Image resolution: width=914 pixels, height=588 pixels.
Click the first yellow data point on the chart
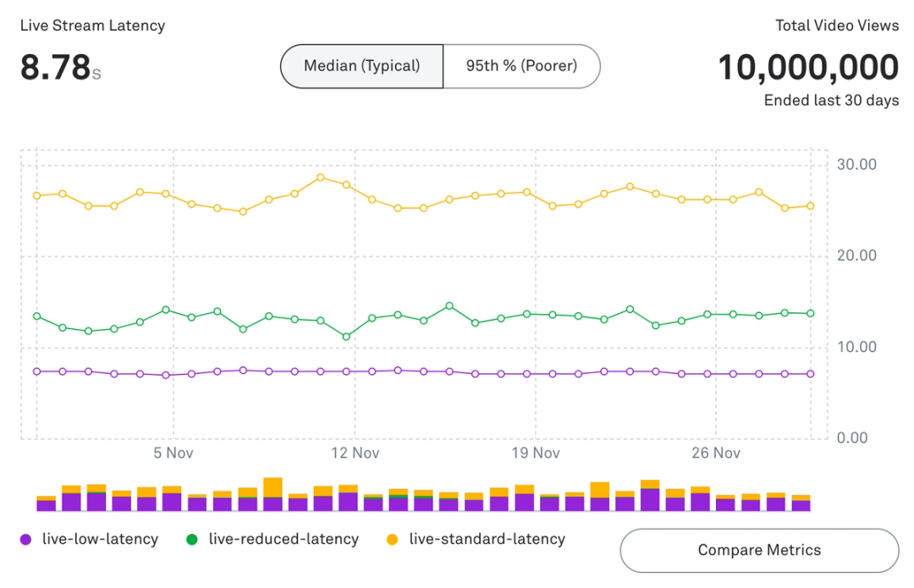click(x=36, y=195)
